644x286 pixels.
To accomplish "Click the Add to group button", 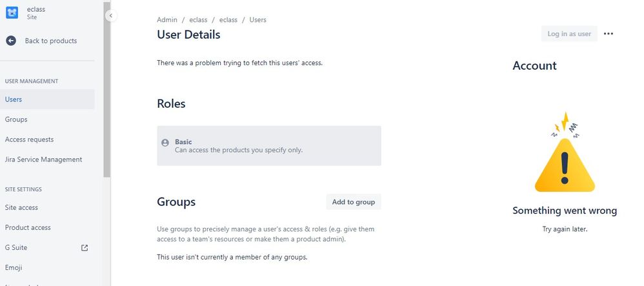I will pos(353,202).
